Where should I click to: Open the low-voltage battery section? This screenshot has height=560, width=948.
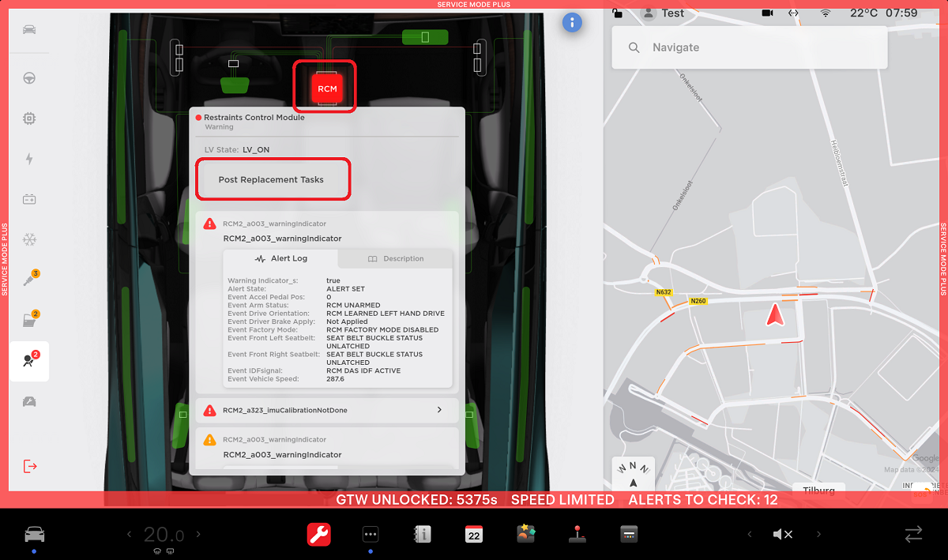(x=29, y=199)
